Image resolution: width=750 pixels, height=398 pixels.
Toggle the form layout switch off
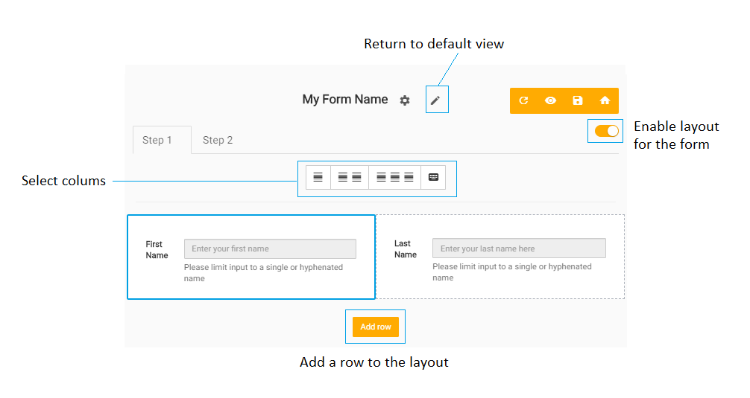click(x=606, y=131)
